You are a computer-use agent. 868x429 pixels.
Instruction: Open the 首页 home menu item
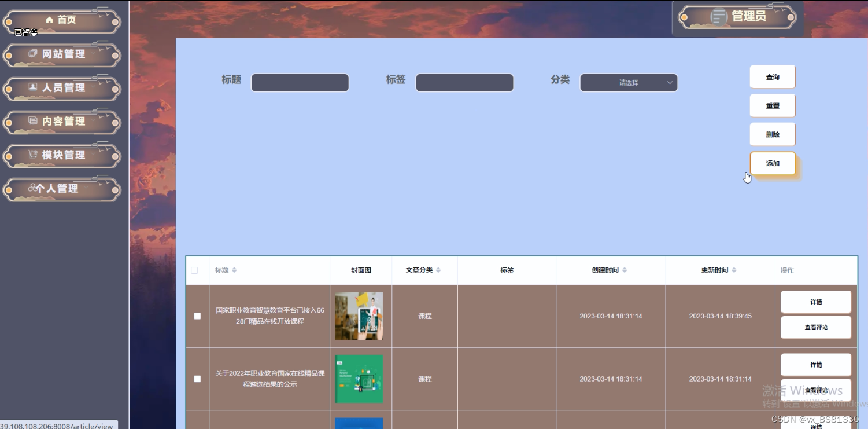coord(62,21)
